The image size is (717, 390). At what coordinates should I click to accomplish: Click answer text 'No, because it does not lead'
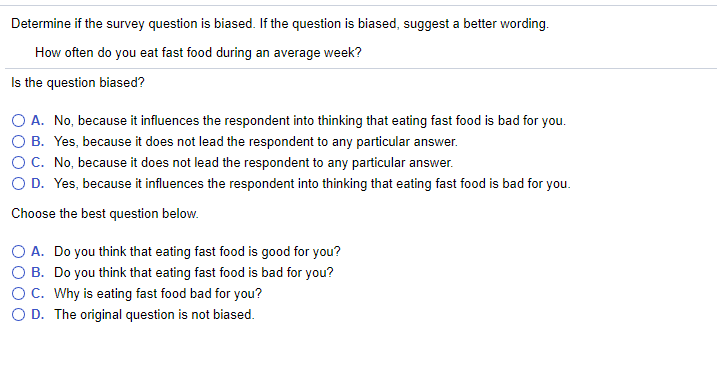click(253, 163)
